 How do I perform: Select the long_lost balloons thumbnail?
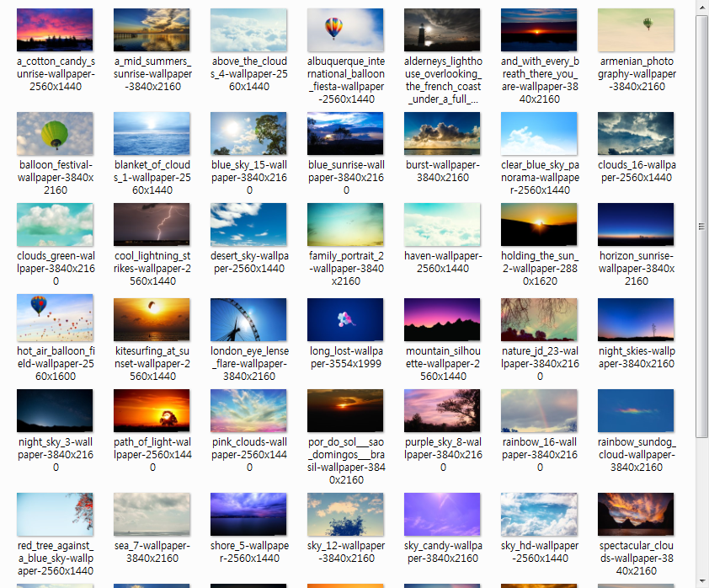point(345,319)
